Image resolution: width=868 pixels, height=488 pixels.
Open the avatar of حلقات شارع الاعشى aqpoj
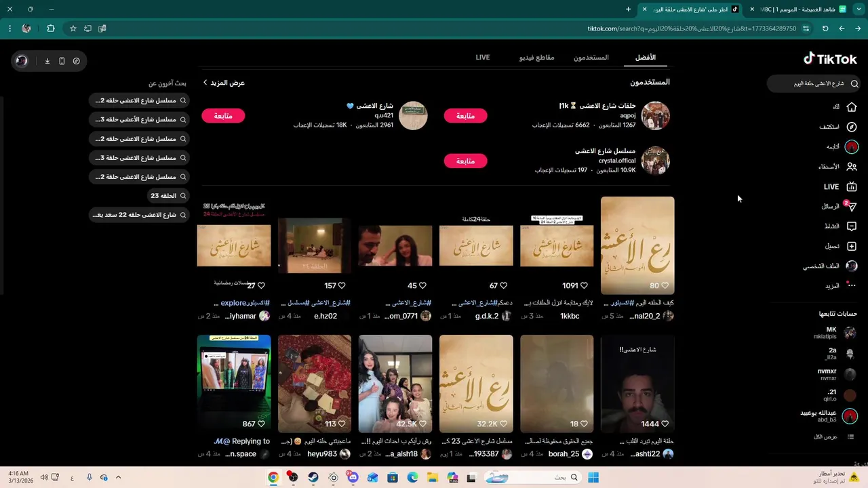656,116
